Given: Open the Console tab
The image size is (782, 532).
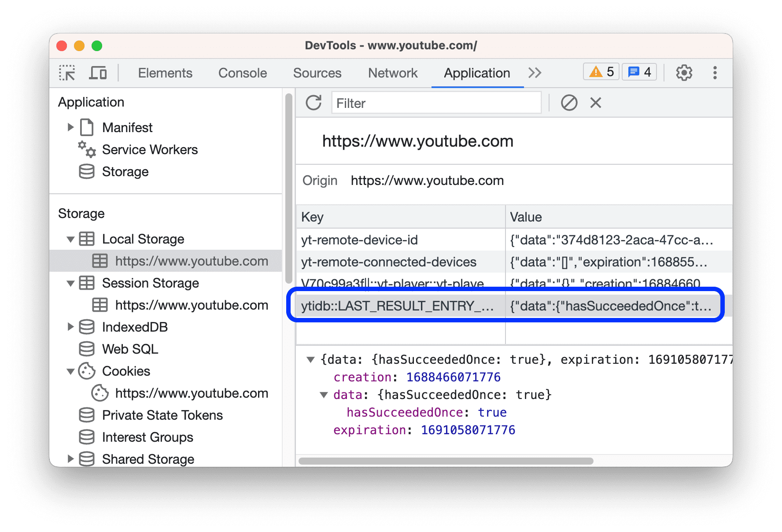Looking at the screenshot, I should (x=242, y=73).
